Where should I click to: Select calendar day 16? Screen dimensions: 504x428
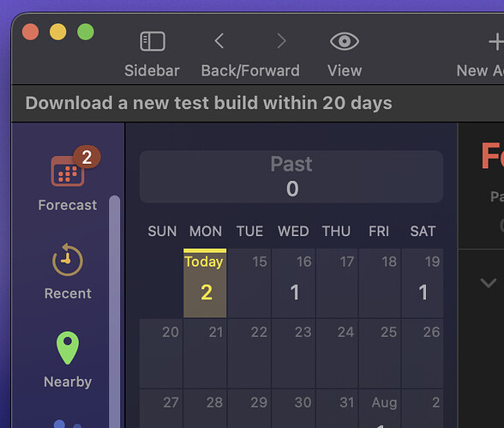point(293,283)
